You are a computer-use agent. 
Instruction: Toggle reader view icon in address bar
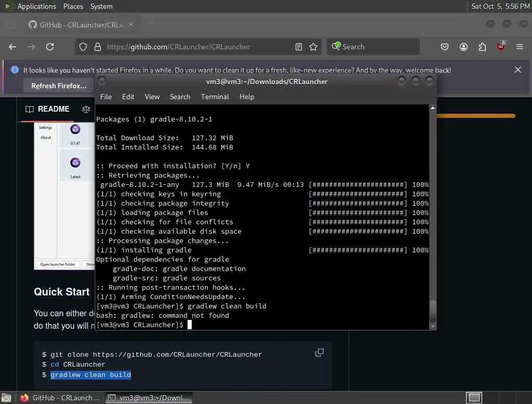[x=299, y=47]
